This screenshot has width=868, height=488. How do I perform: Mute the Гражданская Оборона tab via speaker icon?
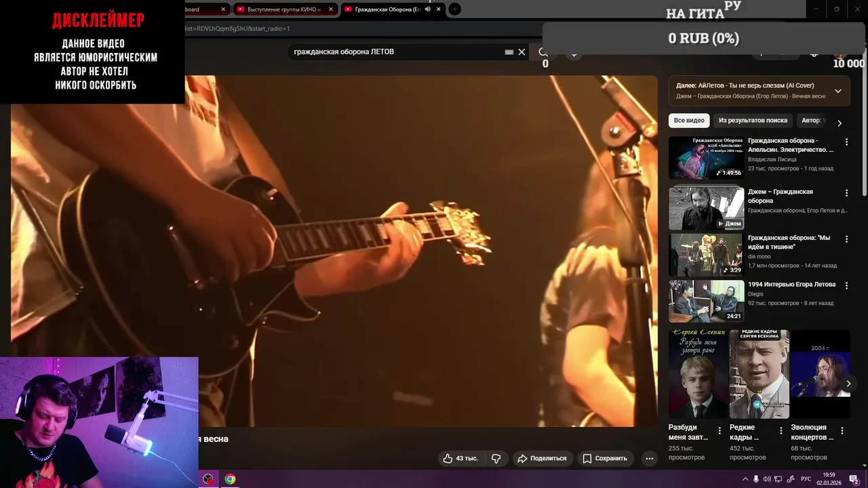(x=428, y=9)
